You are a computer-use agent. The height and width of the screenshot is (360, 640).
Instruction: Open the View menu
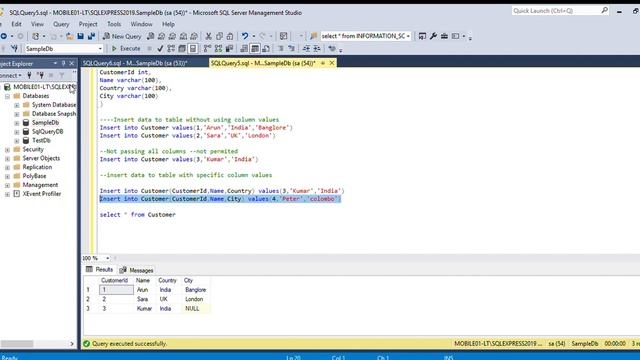click(x=37, y=24)
